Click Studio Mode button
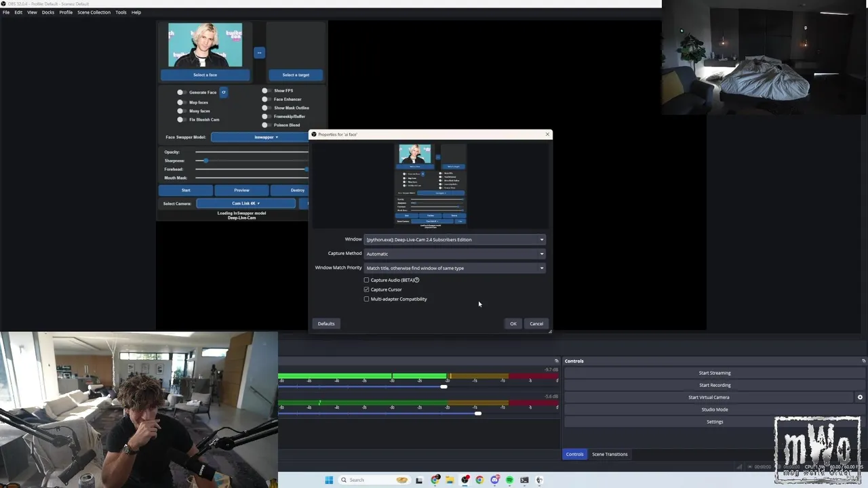Viewport: 868px width, 488px height. coord(715,409)
